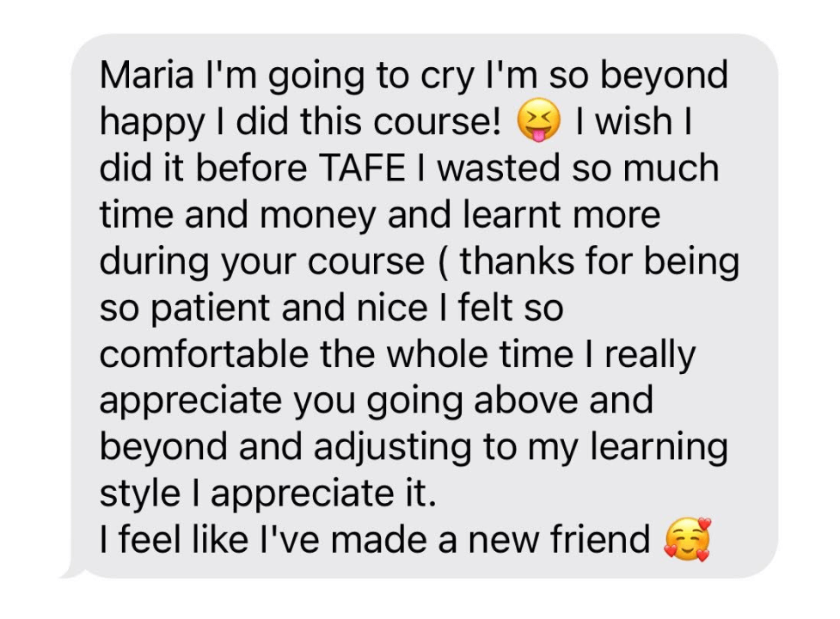Image resolution: width=840 pixels, height=619 pixels.
Task: Click the word "course!" before the emoji
Action: [x=437, y=121]
